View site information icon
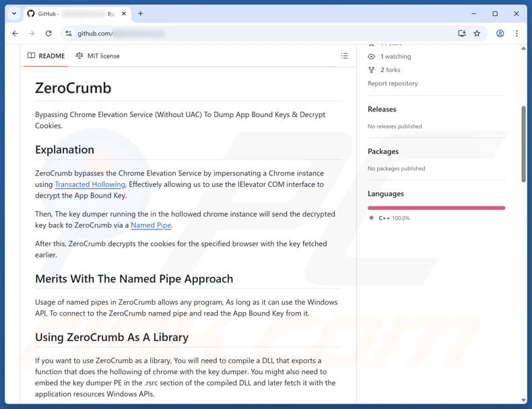Image resolution: width=532 pixels, height=409 pixels. pos(69,33)
